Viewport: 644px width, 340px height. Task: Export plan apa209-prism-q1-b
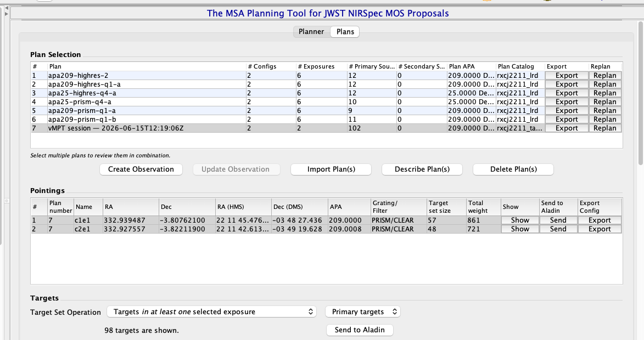coord(567,120)
